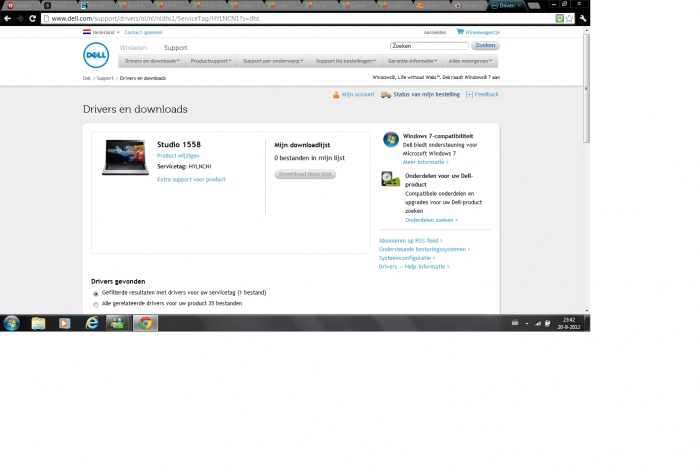
Task: Expand the 'Alles weergeven' dropdown
Action: [x=471, y=61]
